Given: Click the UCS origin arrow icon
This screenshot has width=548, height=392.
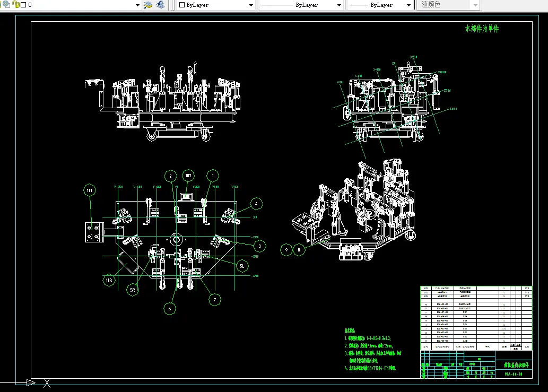Looking at the screenshot, I should click(31, 382).
